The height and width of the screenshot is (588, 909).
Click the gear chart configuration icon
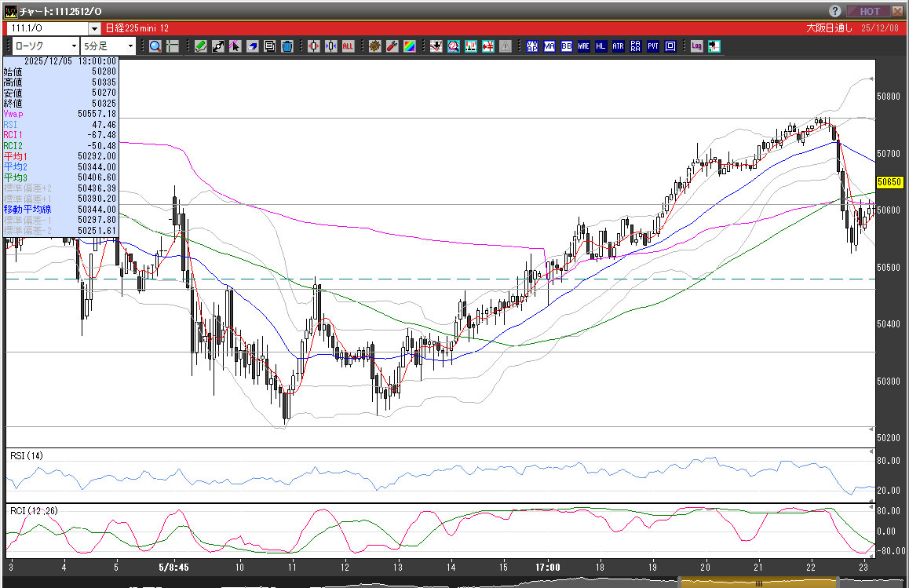coord(374,46)
